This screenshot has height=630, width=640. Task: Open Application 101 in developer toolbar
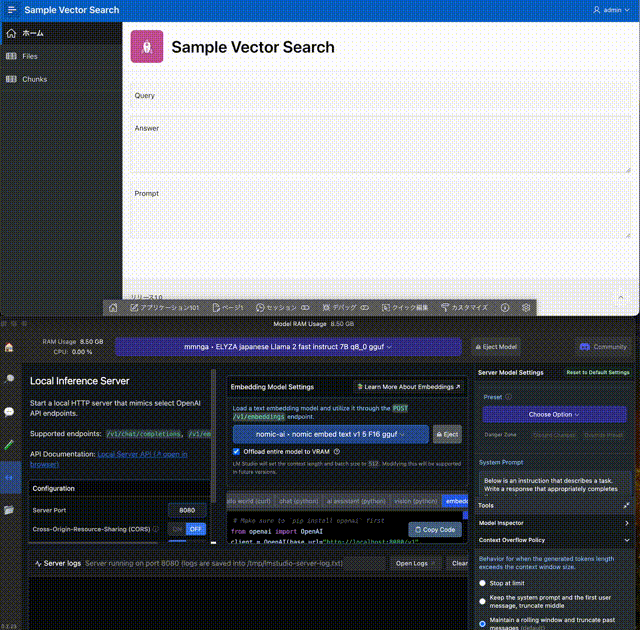(164, 308)
